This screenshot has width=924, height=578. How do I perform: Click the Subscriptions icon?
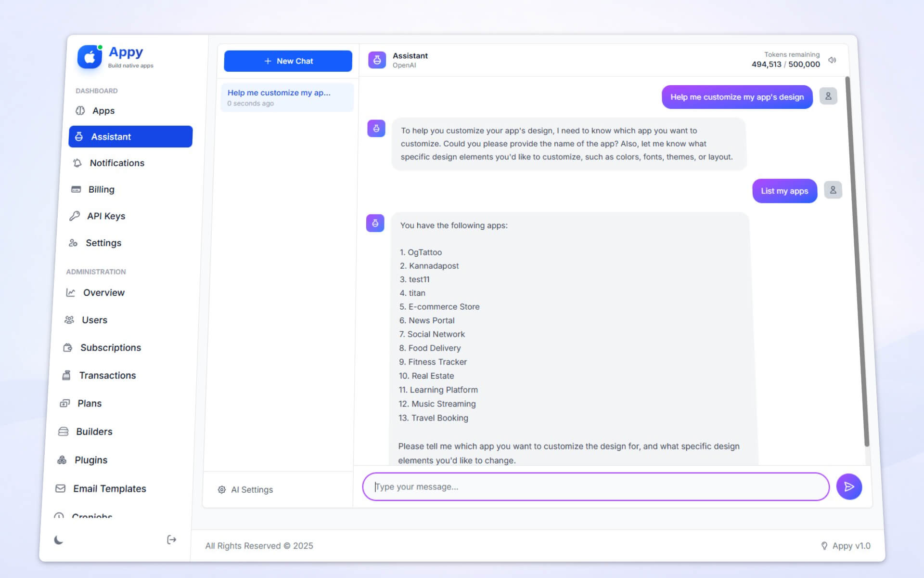[68, 347]
